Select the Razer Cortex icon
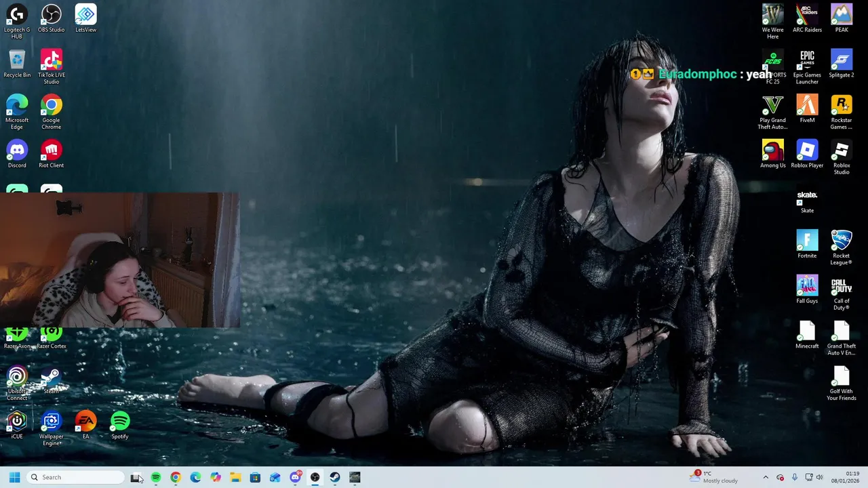 [x=52, y=338]
